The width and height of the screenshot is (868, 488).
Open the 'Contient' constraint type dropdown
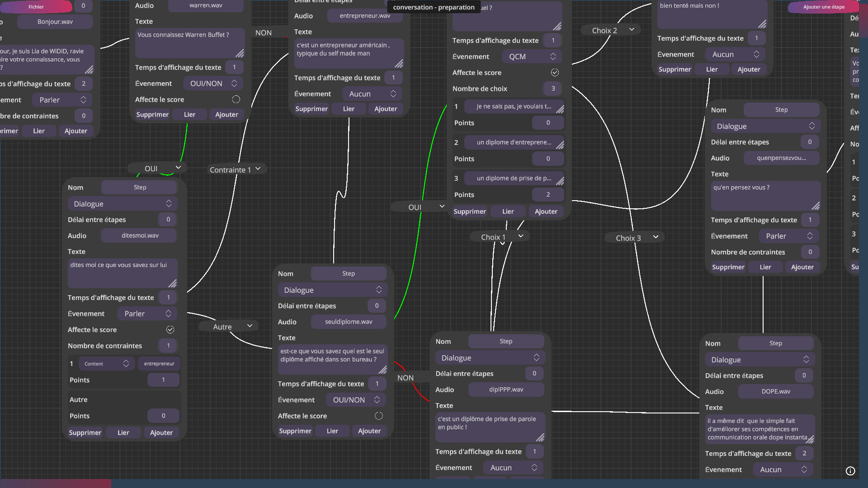(106, 364)
